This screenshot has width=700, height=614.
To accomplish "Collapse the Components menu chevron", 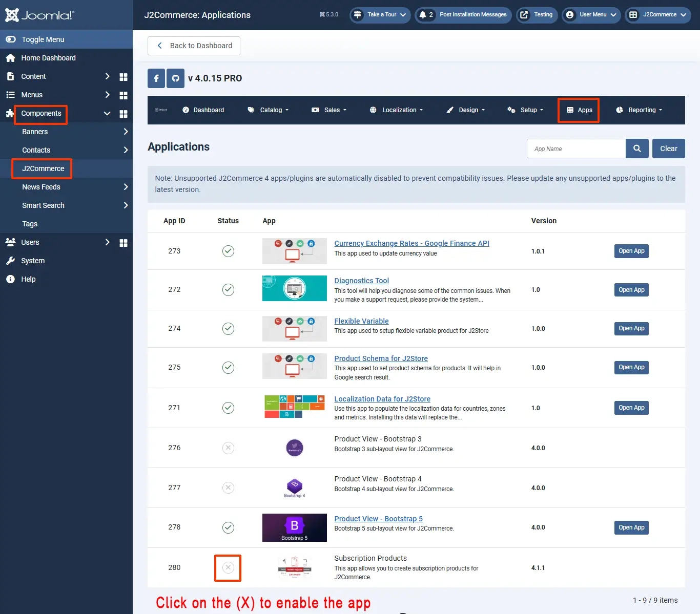I will 107,113.
